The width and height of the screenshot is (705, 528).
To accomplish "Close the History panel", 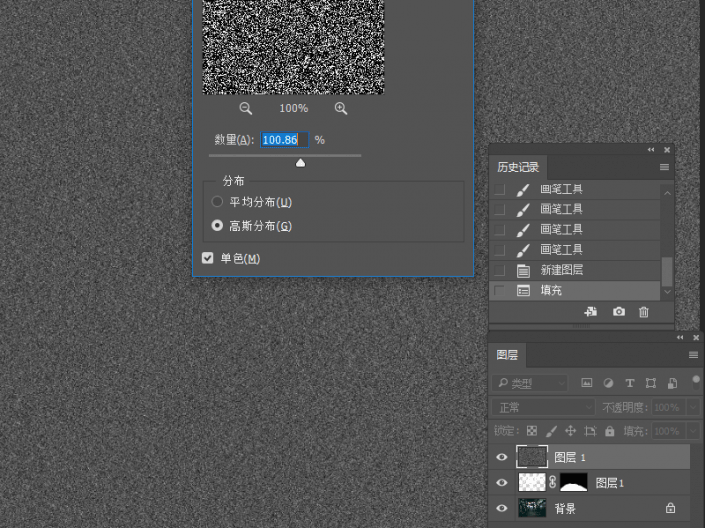I will click(667, 150).
